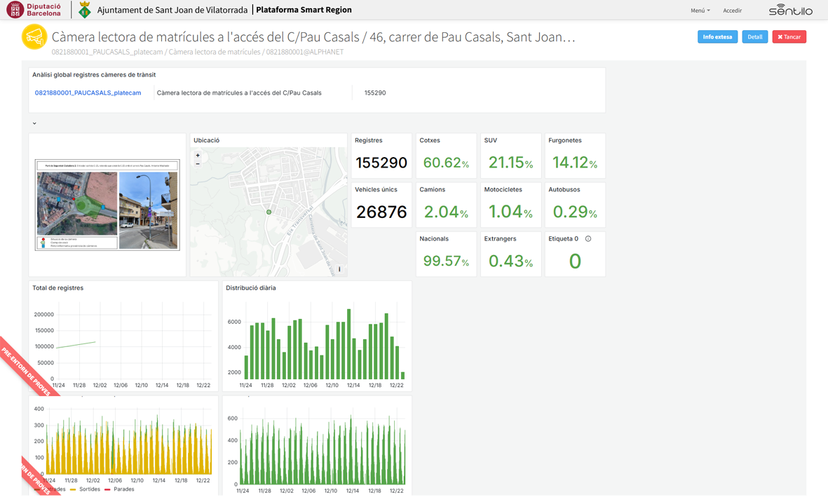Click the Sant Joan de Vilatorrada crest
The width and height of the screenshot is (828, 504).
click(85, 10)
